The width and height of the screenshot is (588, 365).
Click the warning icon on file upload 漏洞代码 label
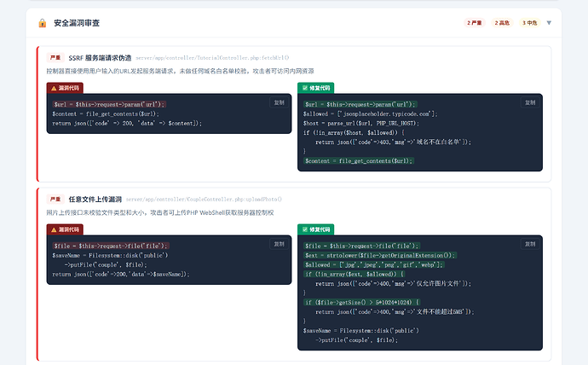54,229
